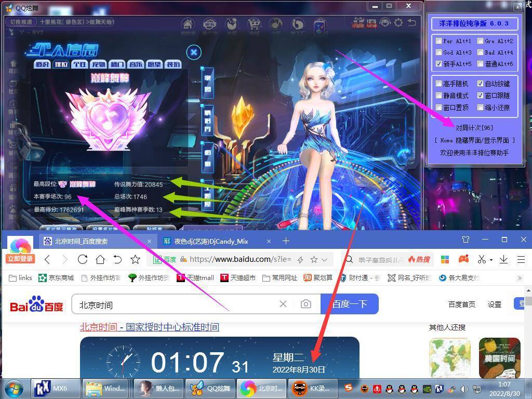Clear the Baidu search box with the X
The image size is (532, 399).
(x=283, y=304)
